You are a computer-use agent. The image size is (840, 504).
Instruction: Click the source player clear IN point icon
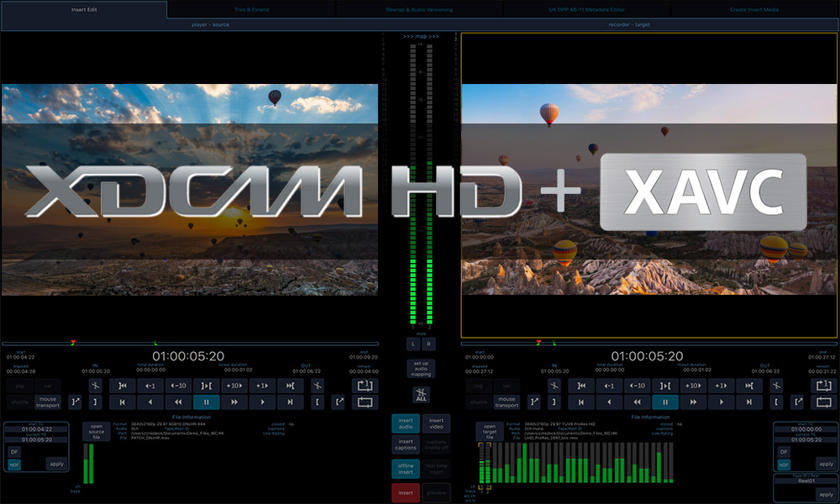[x=96, y=386]
